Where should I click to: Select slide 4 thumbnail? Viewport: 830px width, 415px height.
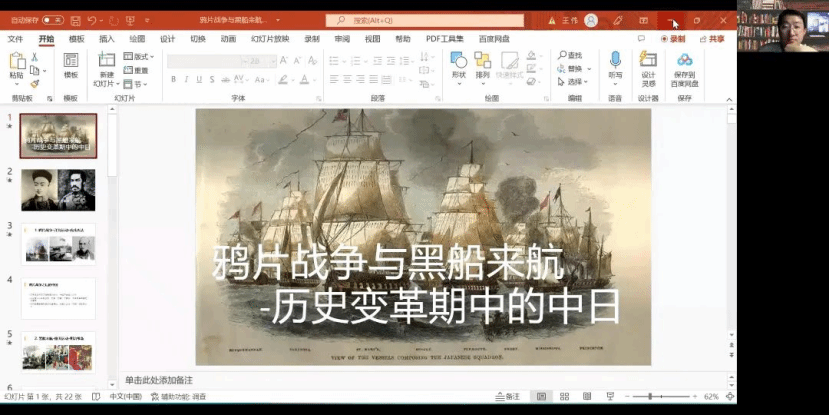pos(58,299)
